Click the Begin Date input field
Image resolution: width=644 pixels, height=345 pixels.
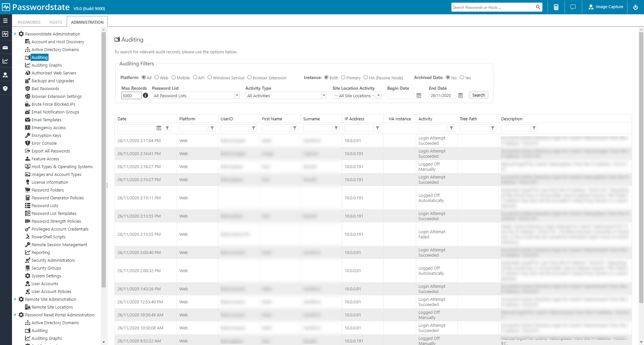click(401, 96)
